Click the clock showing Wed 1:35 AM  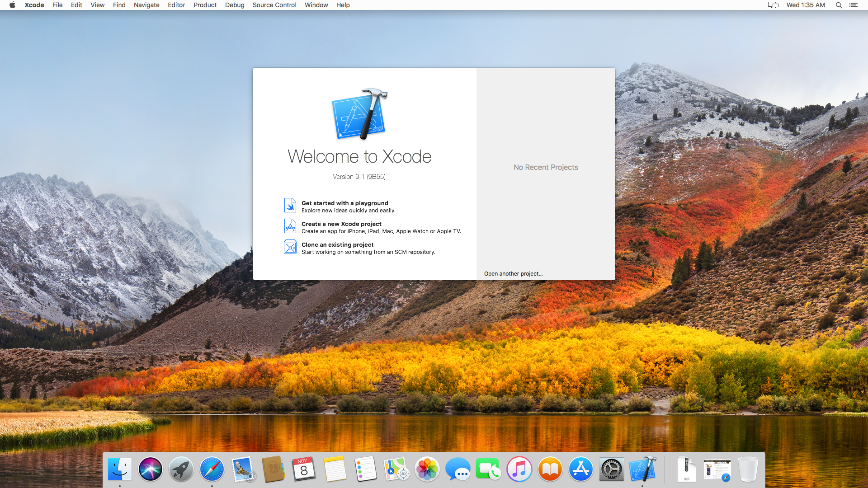806,5
